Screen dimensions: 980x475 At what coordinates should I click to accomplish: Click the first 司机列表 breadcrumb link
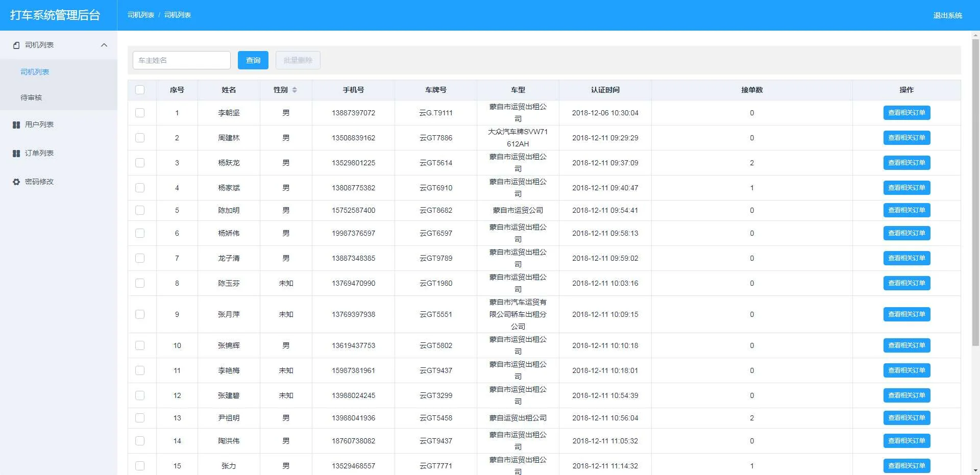[141, 15]
